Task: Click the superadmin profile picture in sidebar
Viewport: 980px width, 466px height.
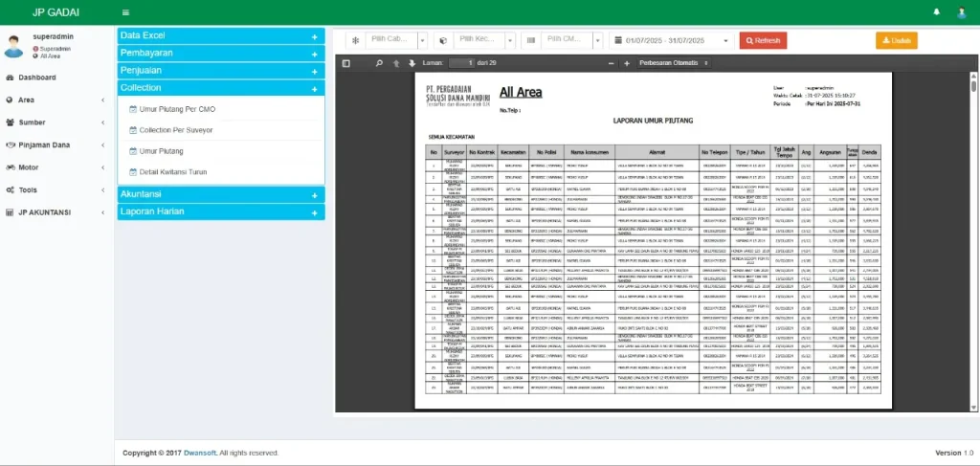Action: [13, 46]
